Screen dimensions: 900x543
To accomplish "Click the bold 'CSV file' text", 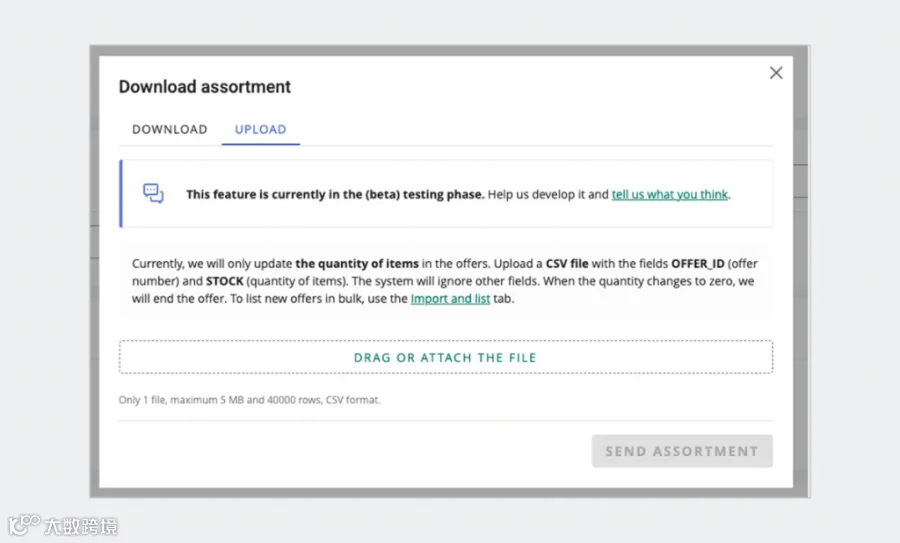I will (x=567, y=263).
